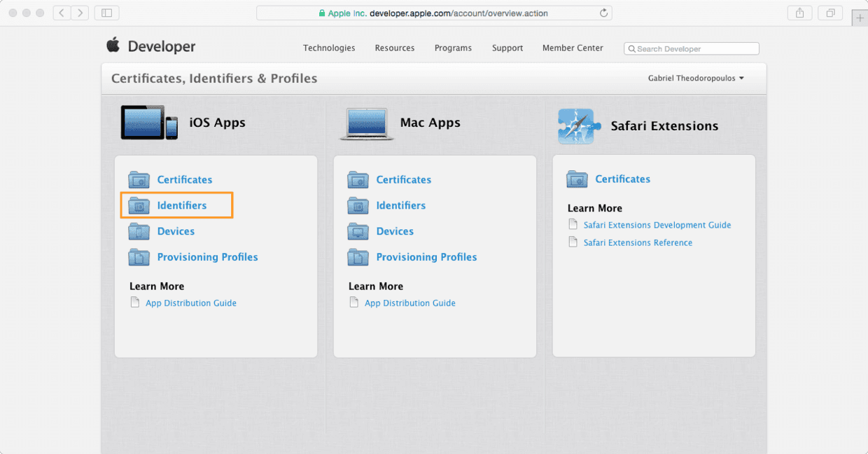Open the Support menu
Viewport: 868px width, 454px height.
pyautogui.click(x=507, y=48)
